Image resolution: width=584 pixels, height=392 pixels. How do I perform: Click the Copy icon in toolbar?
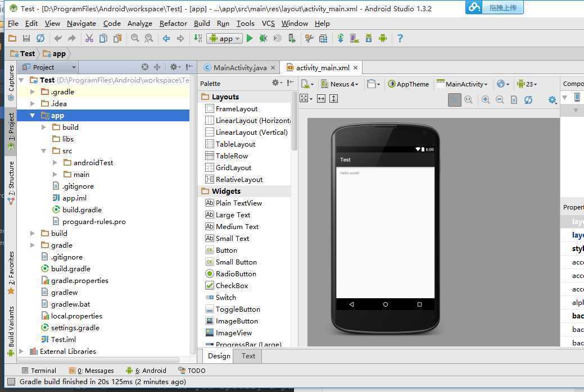pyautogui.click(x=103, y=38)
